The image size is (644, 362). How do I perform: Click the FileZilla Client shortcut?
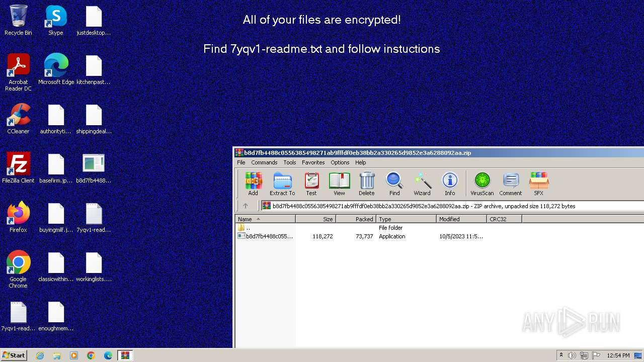pyautogui.click(x=18, y=168)
